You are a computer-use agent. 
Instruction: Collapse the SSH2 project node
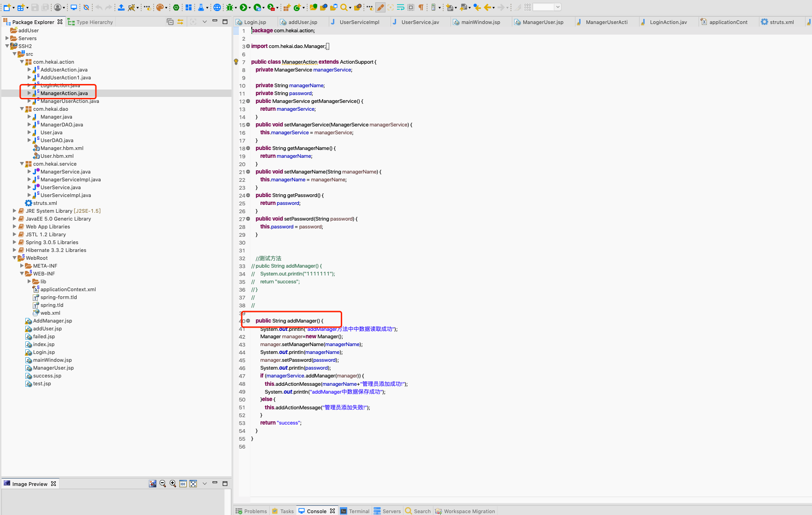click(x=7, y=46)
